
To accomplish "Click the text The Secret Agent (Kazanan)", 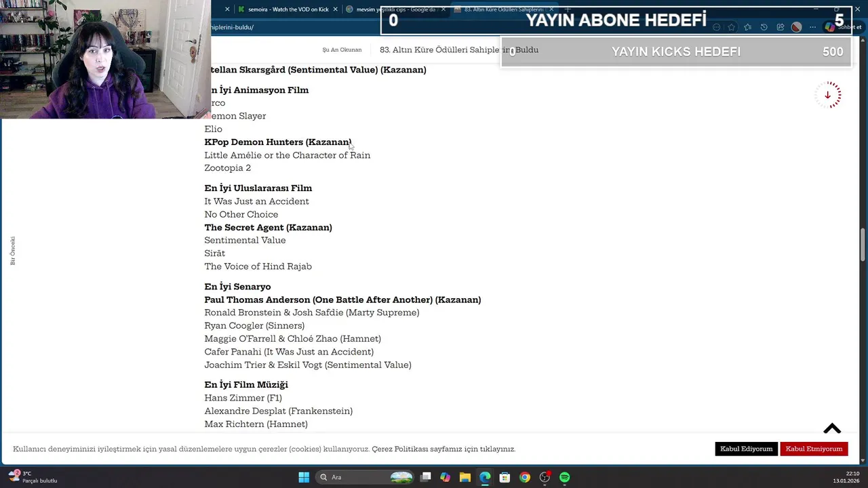I will click(269, 227).
